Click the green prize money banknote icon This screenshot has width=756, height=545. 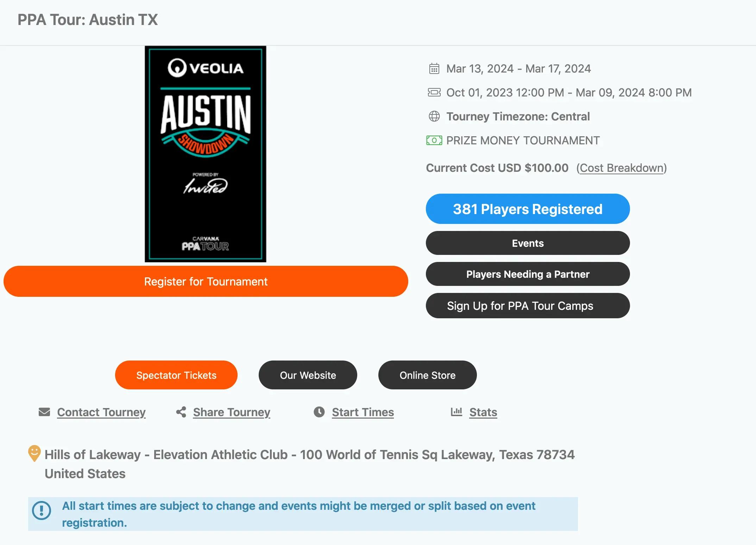coord(434,140)
